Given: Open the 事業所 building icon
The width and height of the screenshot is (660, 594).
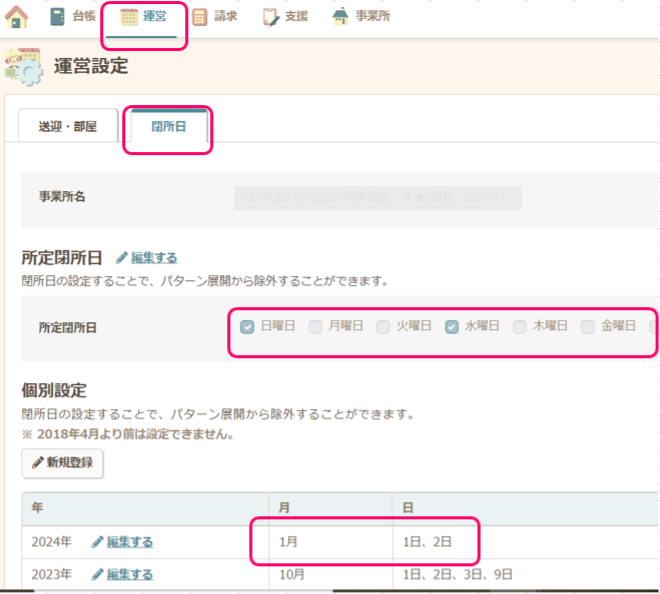Looking at the screenshot, I should click(x=341, y=17).
